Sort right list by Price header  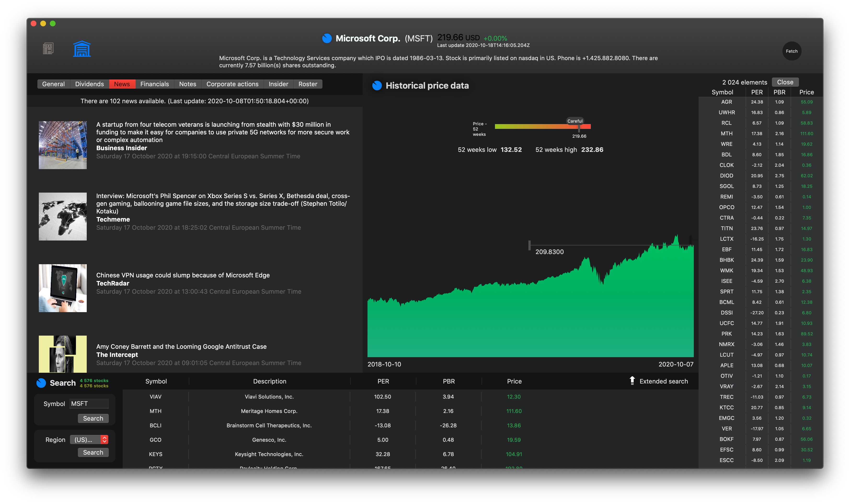click(x=807, y=92)
